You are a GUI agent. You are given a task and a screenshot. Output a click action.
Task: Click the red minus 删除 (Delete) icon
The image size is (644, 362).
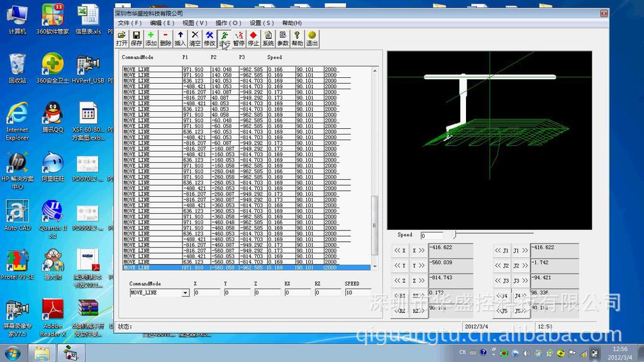tap(165, 38)
